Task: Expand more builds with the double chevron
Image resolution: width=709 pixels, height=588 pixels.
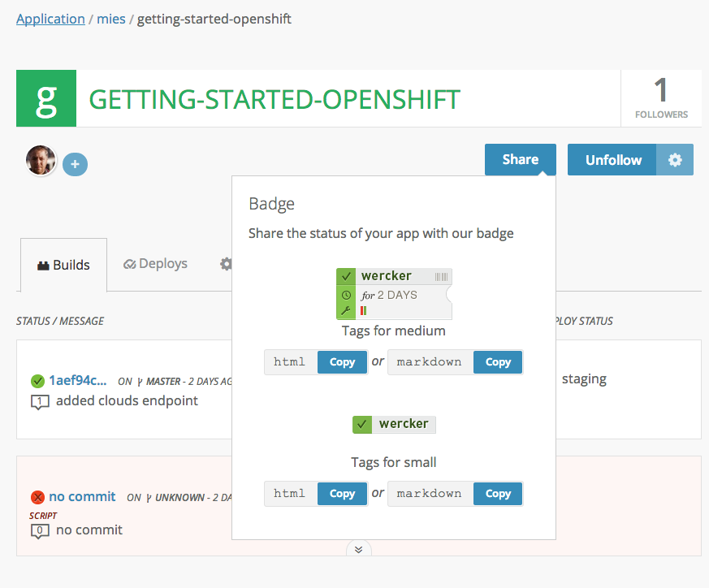Action: click(x=359, y=550)
